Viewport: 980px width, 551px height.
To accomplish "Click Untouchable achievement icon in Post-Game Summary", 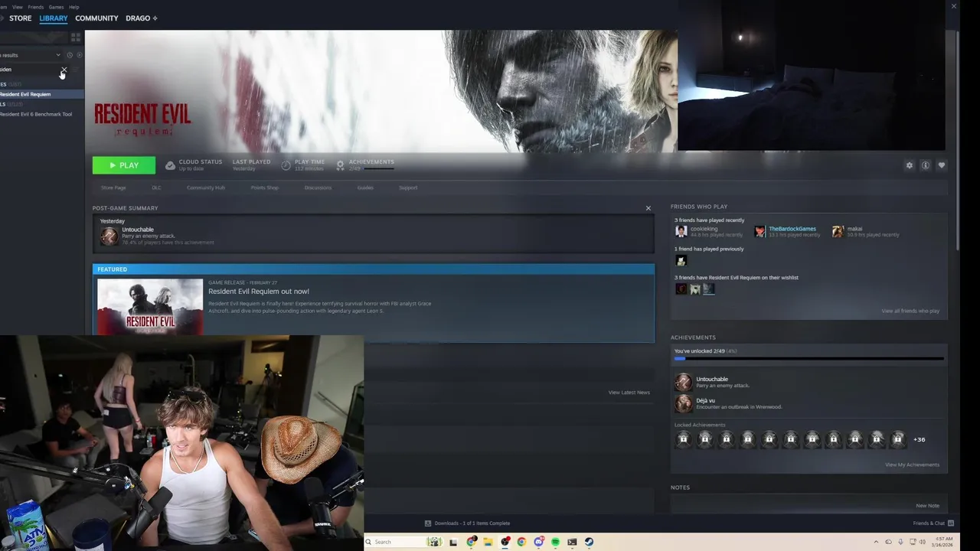I will (109, 236).
